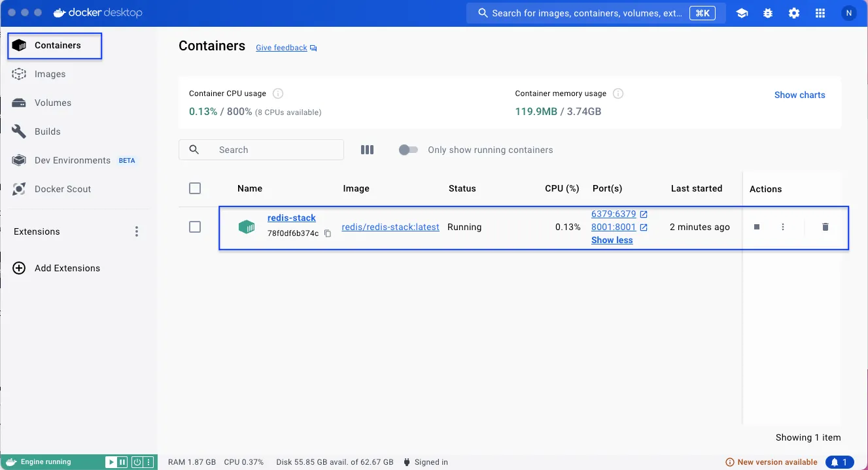Sort by the Image column header

(x=356, y=188)
